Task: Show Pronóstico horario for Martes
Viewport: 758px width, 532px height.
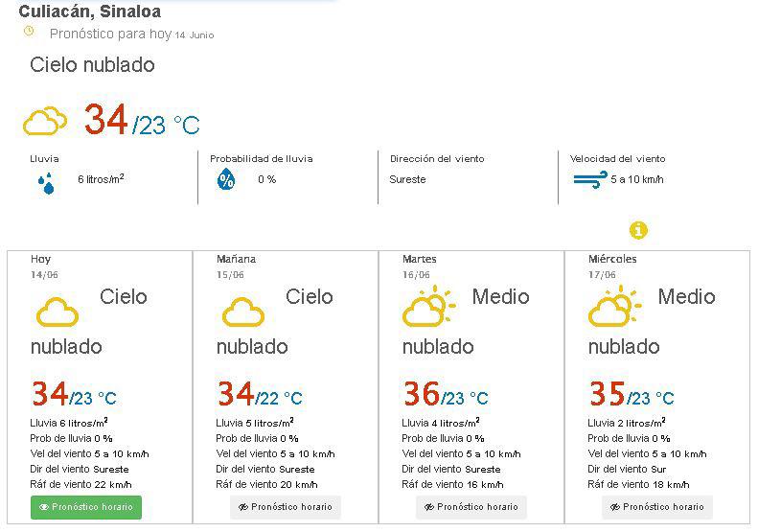Action: tap(471, 507)
